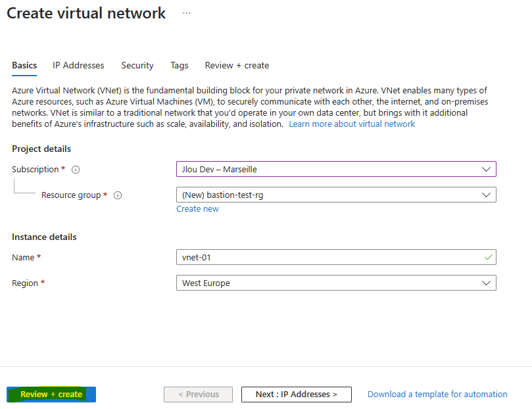
Task: Follow Learn more about virtual network link
Action: tap(352, 124)
